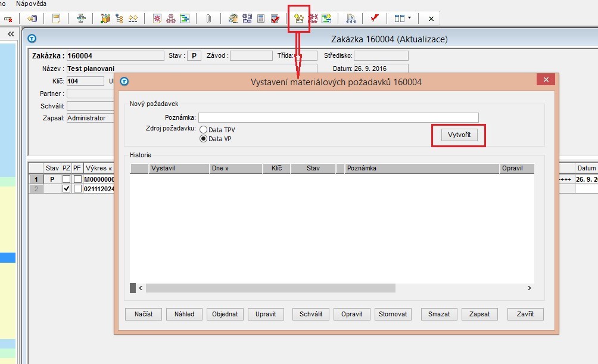The height and width of the screenshot is (364, 598).
Task: Click the Závod input field
Action: [x=251, y=56]
